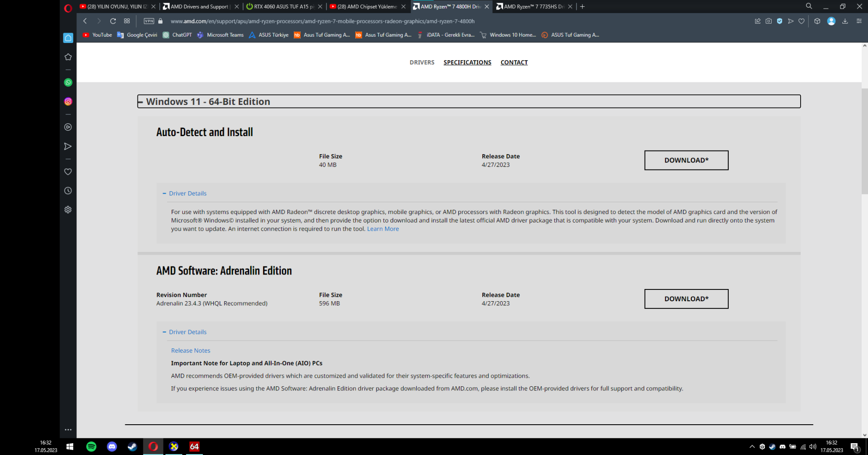Bookmark this page with heart icon
This screenshot has height=455, width=868.
click(x=802, y=21)
